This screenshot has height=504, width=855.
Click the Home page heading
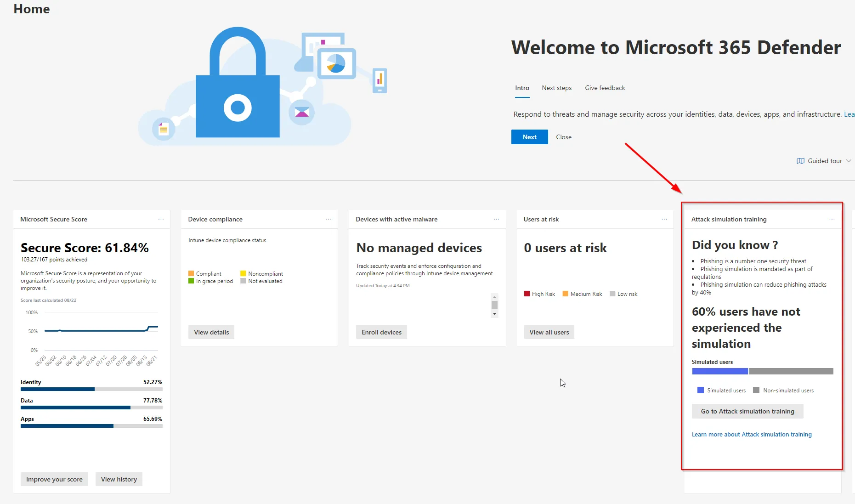[x=32, y=9]
